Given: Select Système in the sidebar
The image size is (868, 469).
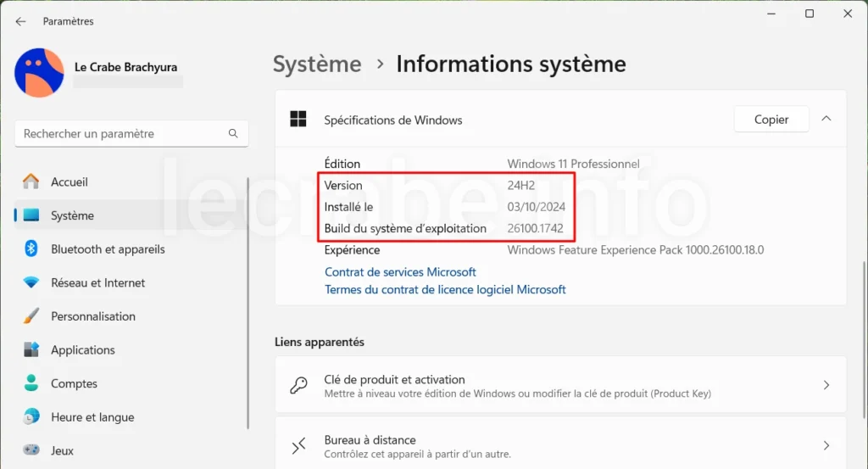Looking at the screenshot, I should click(x=130, y=215).
